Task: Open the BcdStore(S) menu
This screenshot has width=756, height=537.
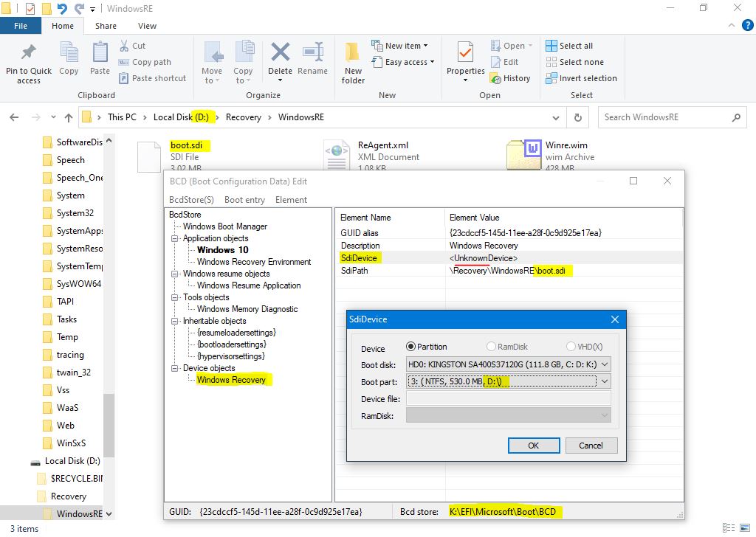Action: 191,200
